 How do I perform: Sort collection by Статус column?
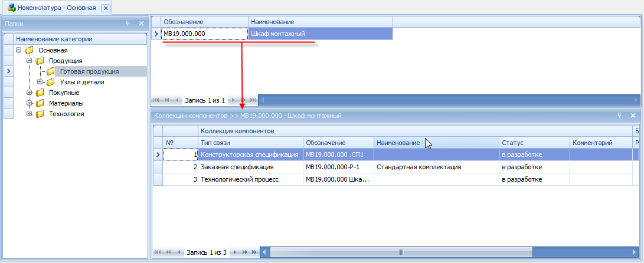click(534, 143)
